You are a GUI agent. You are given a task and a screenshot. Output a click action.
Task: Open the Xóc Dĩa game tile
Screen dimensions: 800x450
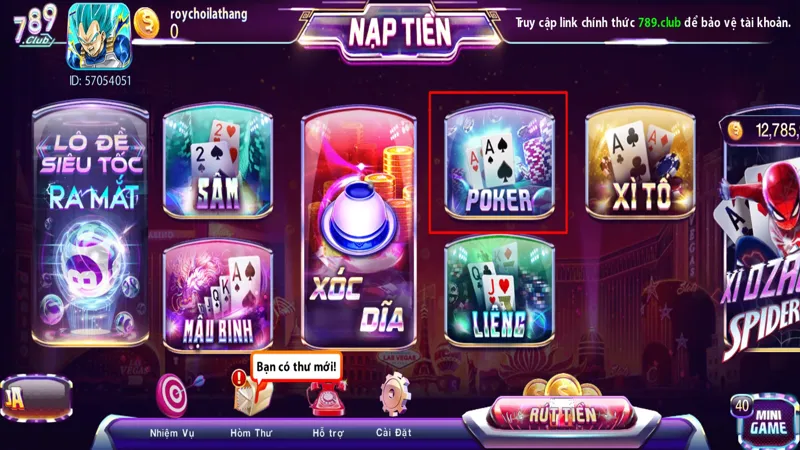click(359, 228)
